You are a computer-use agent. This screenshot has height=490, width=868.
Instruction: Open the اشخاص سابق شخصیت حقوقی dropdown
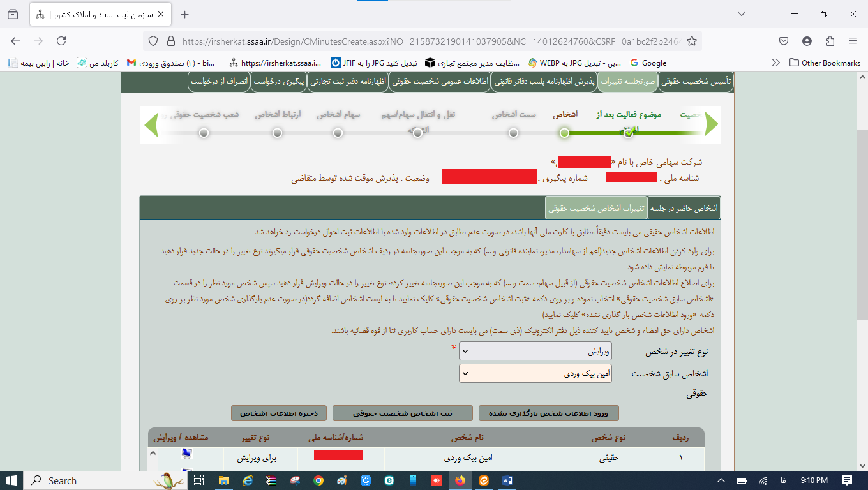(x=535, y=374)
